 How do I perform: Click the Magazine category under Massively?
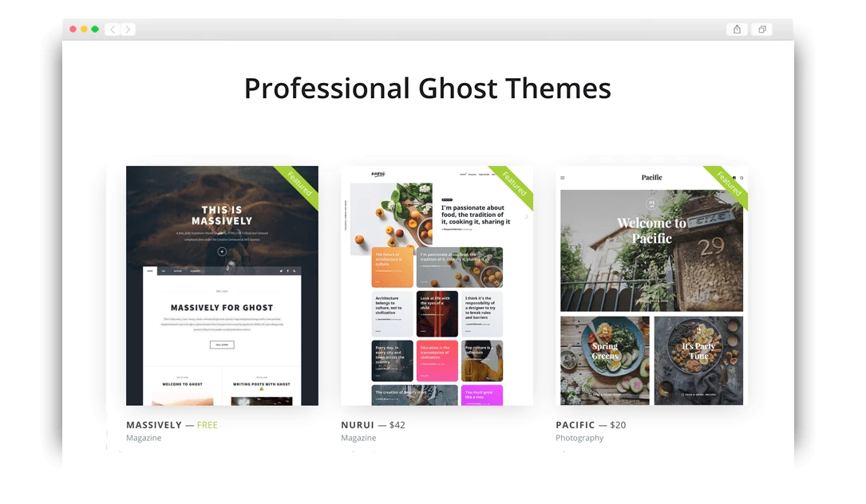[x=144, y=438]
